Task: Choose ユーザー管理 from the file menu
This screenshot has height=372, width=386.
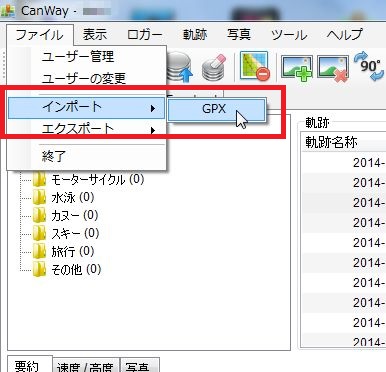Action: pos(87,57)
